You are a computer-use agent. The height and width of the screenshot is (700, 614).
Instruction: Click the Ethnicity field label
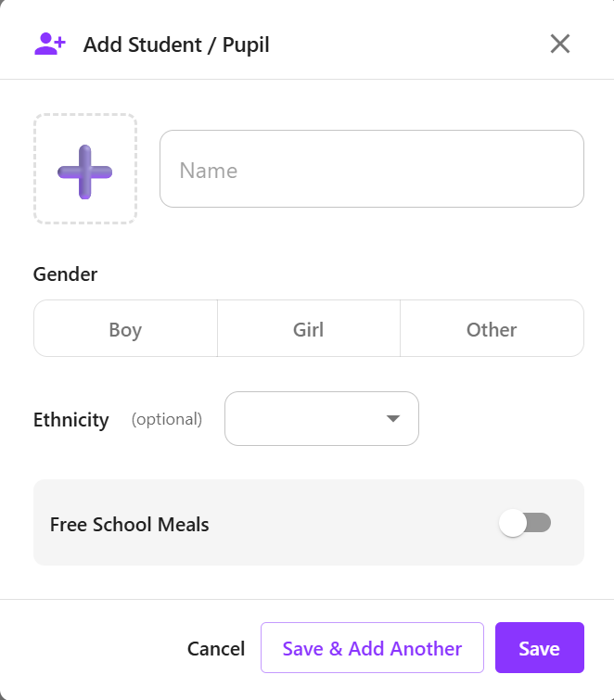71,419
